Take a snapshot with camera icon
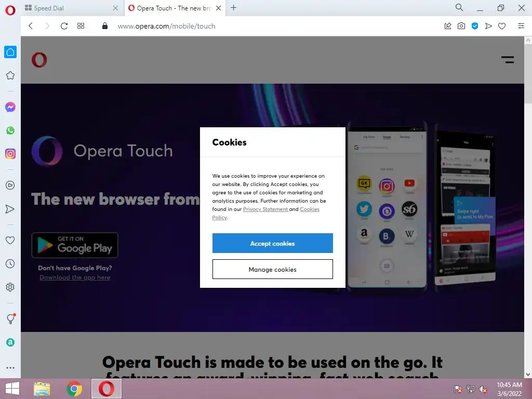The image size is (532, 399). (461, 26)
